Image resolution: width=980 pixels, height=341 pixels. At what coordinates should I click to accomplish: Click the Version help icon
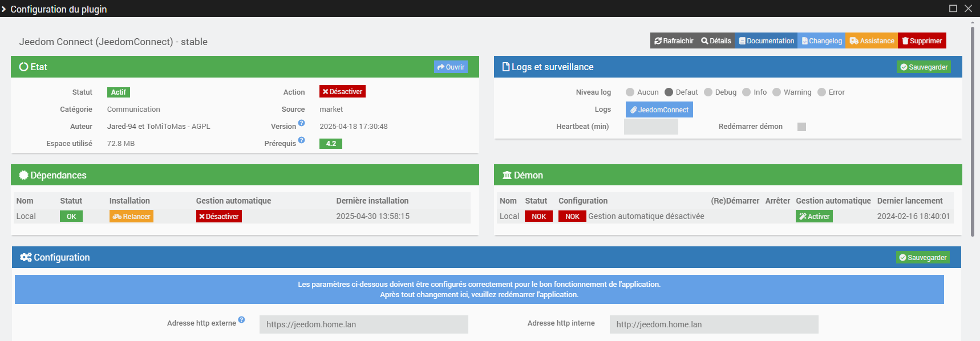(x=301, y=123)
